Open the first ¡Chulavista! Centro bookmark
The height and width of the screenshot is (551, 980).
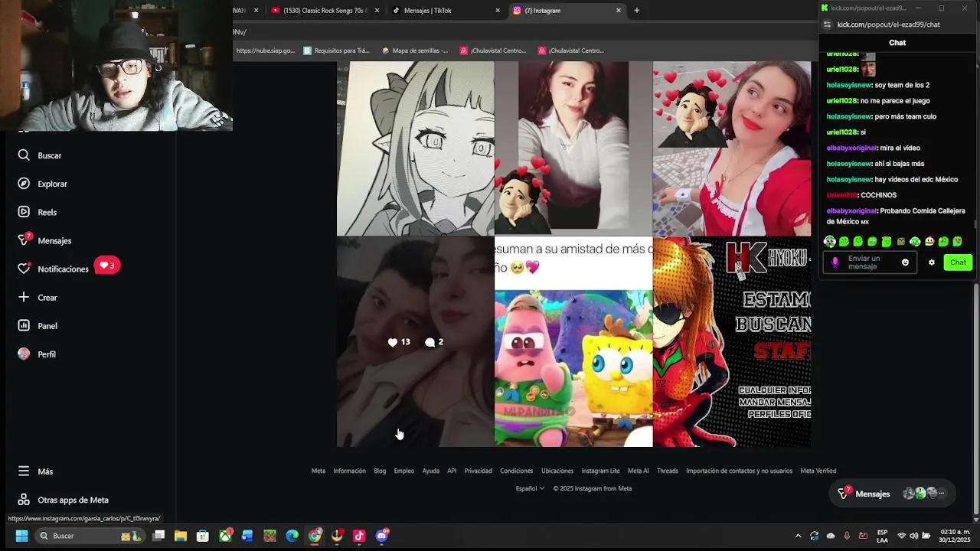click(x=493, y=51)
